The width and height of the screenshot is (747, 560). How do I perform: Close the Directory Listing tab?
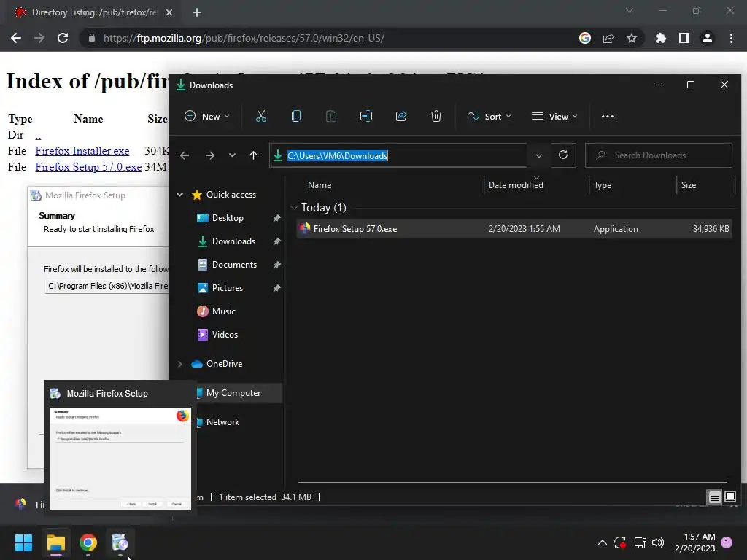click(x=169, y=12)
